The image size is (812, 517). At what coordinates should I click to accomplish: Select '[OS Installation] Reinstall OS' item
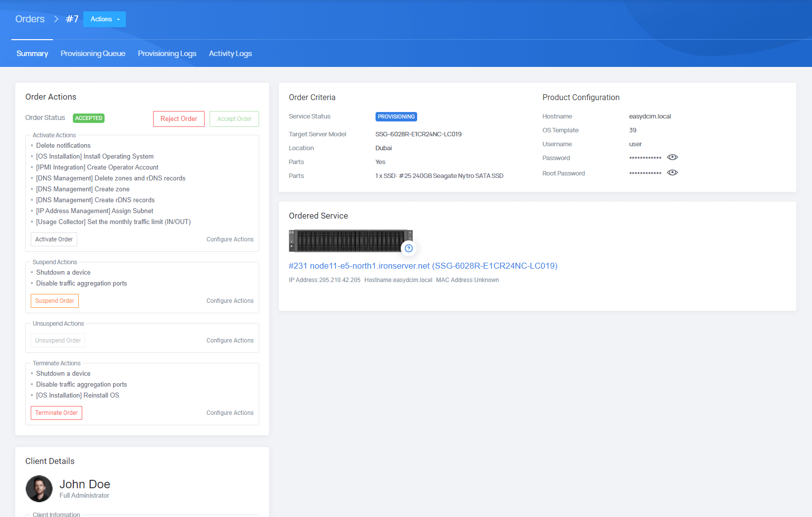(77, 396)
